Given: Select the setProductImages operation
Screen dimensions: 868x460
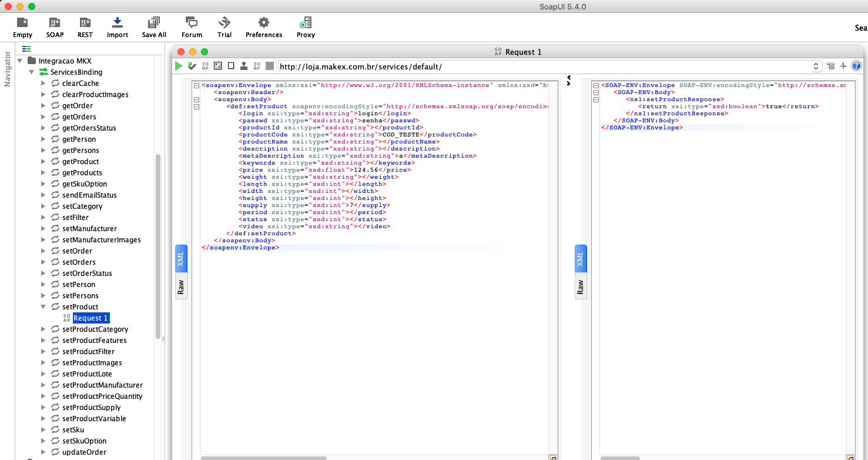Looking at the screenshot, I should click(92, 363).
